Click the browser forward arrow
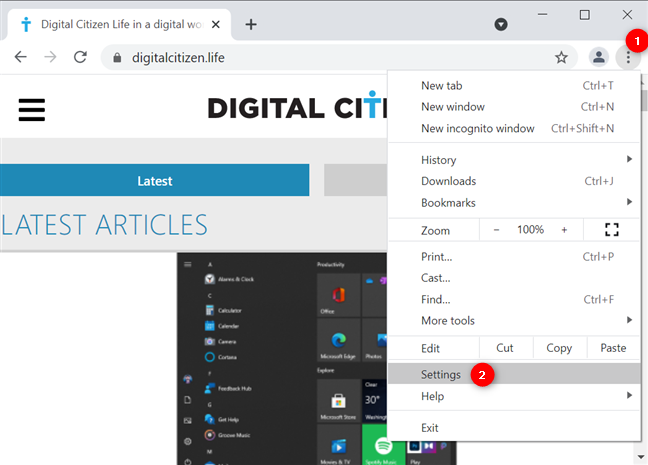Viewport: 648px width, 465px height. (50, 57)
